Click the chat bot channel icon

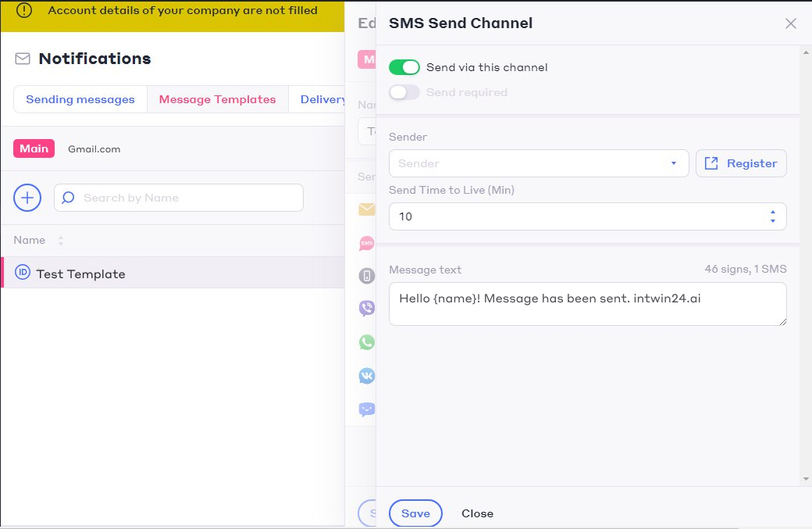[x=366, y=409]
